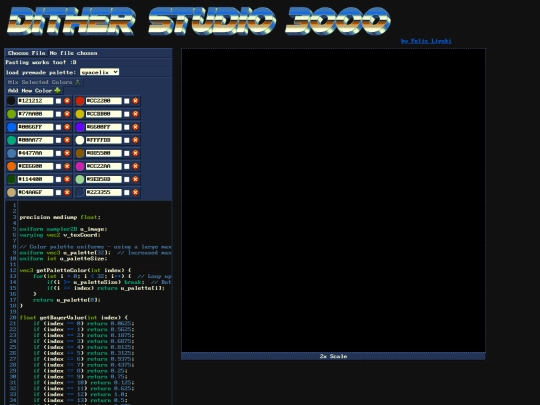Tick the cream white color checkbox
This screenshot has height=405, width=540.
[x=126, y=140]
